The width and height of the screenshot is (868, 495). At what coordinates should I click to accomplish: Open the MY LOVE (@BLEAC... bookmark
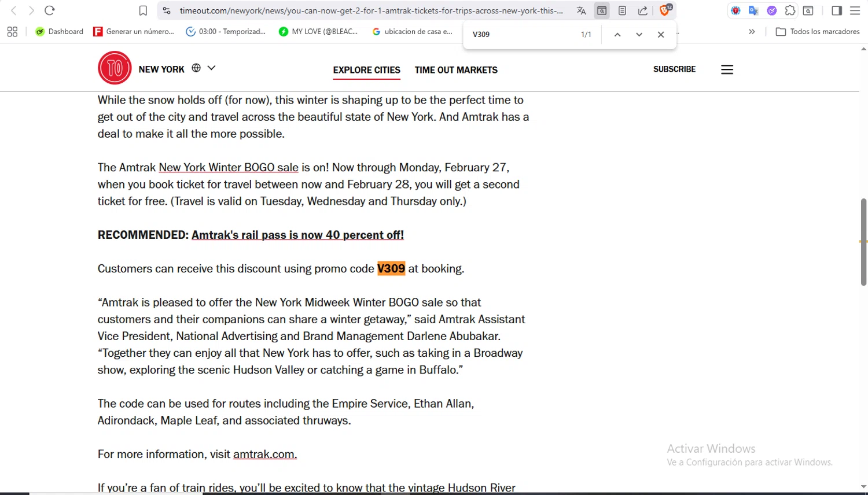[x=318, y=32]
